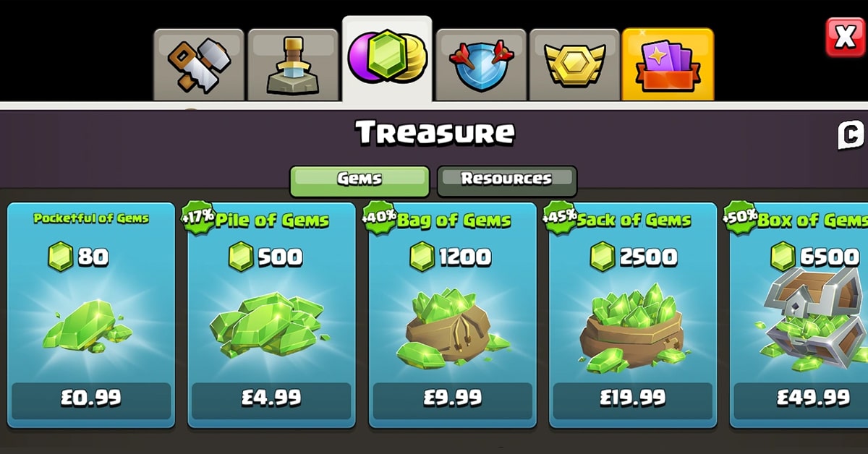Viewport: 868px width, 454px height.
Task: Open the saw and hammer builder tab
Action: (x=199, y=65)
